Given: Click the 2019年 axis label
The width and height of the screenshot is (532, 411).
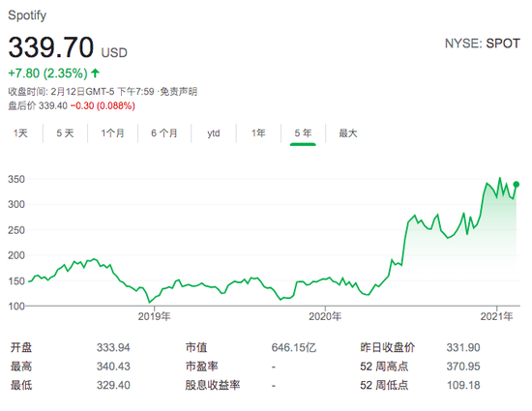Looking at the screenshot, I should (x=154, y=316).
